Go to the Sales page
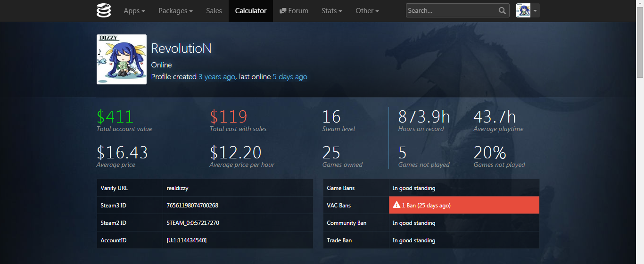Viewport: 644px width, 264px height. tap(214, 10)
